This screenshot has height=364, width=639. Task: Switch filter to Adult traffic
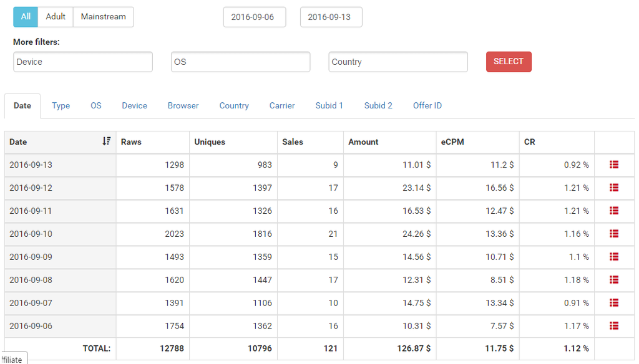56,17
